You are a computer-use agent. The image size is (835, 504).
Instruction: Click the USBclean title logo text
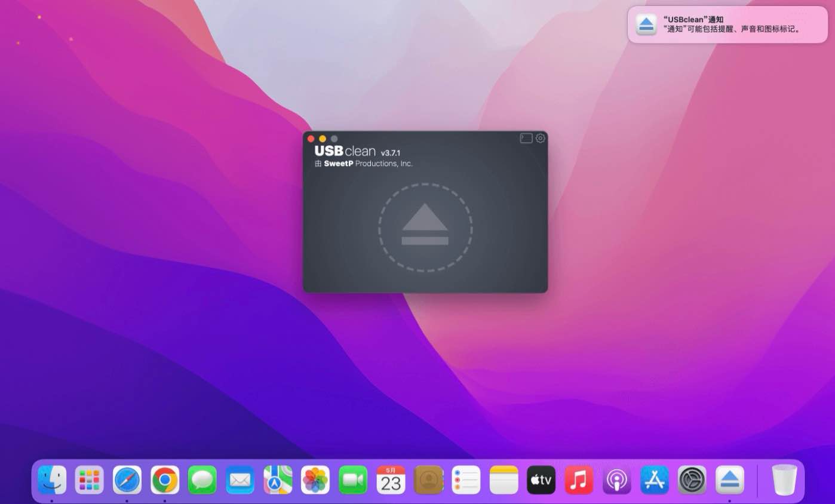click(345, 151)
